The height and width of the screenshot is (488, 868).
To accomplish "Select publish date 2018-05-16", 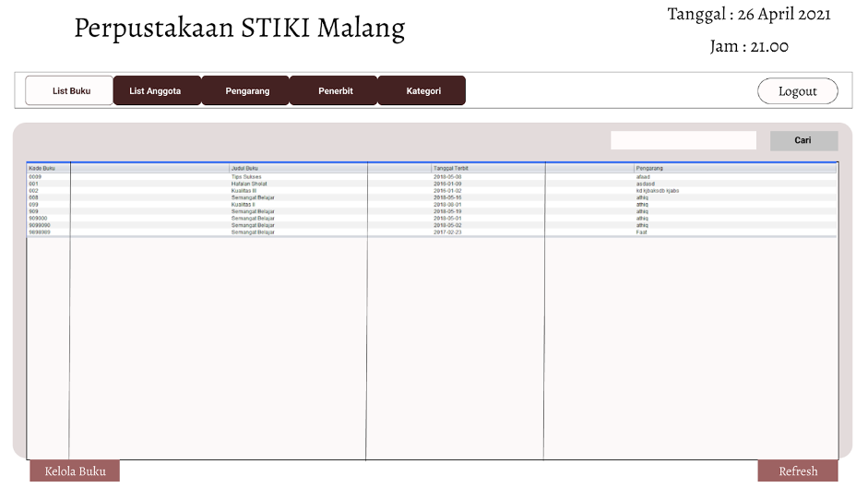I will click(x=447, y=197).
